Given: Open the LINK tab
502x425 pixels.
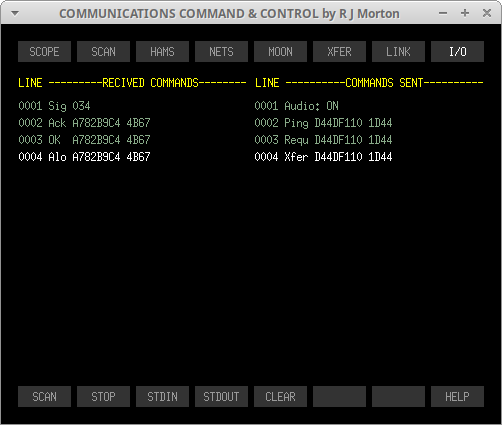Looking at the screenshot, I should pyautogui.click(x=398, y=52).
